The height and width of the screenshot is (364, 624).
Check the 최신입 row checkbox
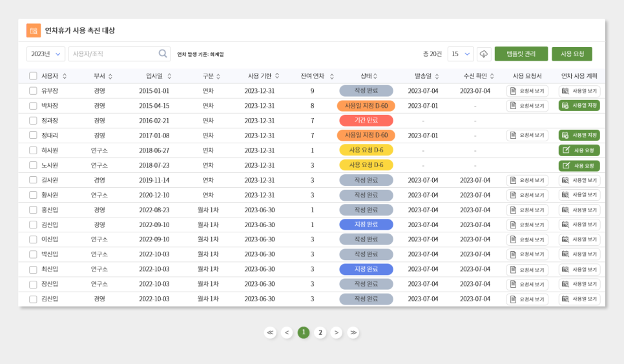pyautogui.click(x=33, y=269)
